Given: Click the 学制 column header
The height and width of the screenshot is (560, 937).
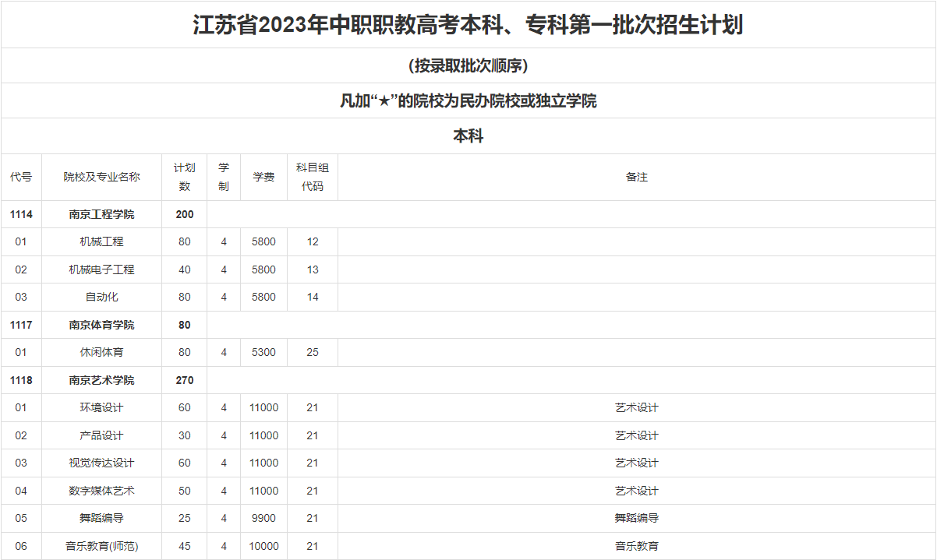Looking at the screenshot, I should click(224, 177).
